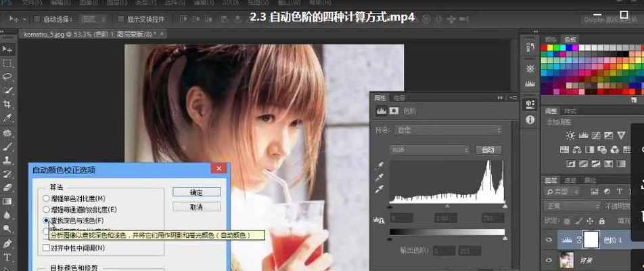Select the Crop tool
This screenshot has width=644, height=271.
tap(7, 104)
